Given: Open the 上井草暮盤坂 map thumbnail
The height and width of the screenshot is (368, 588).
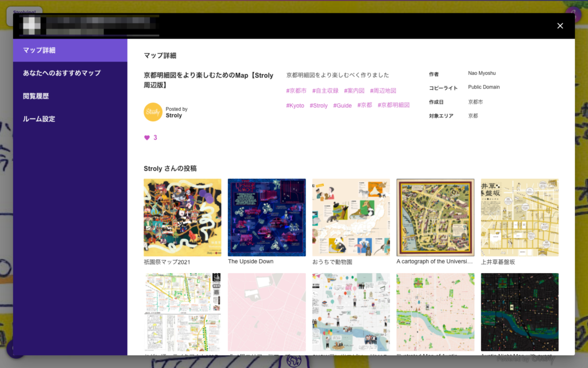Looking at the screenshot, I should click(x=520, y=217).
